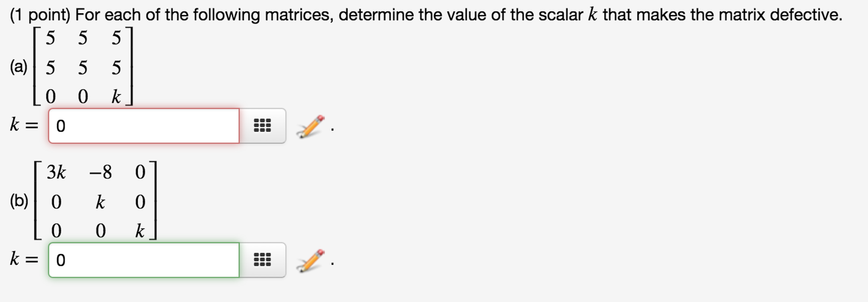The height and width of the screenshot is (302, 868).
Task: Select the 0 entered in answer box (a)
Action: 60,126
